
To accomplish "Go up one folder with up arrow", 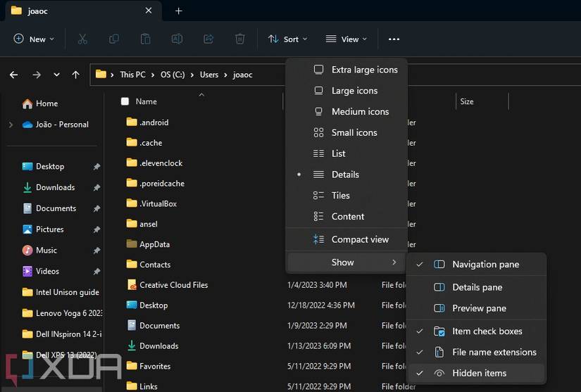I will tap(76, 75).
